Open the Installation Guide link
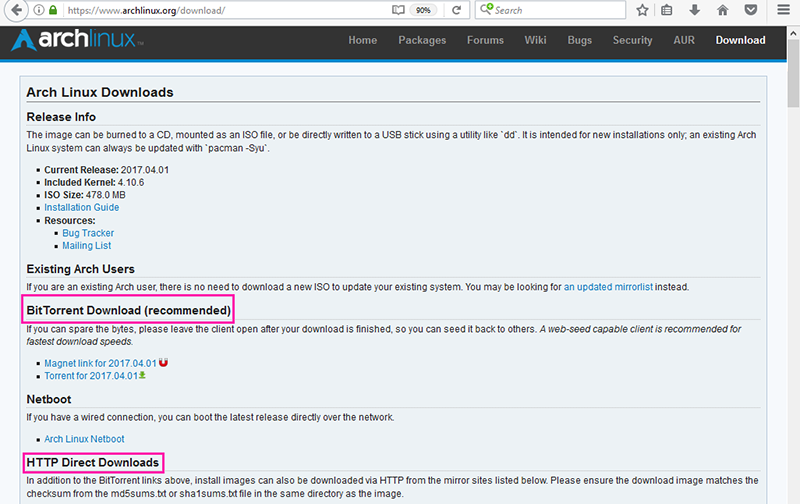The height and width of the screenshot is (504, 800). point(82,208)
